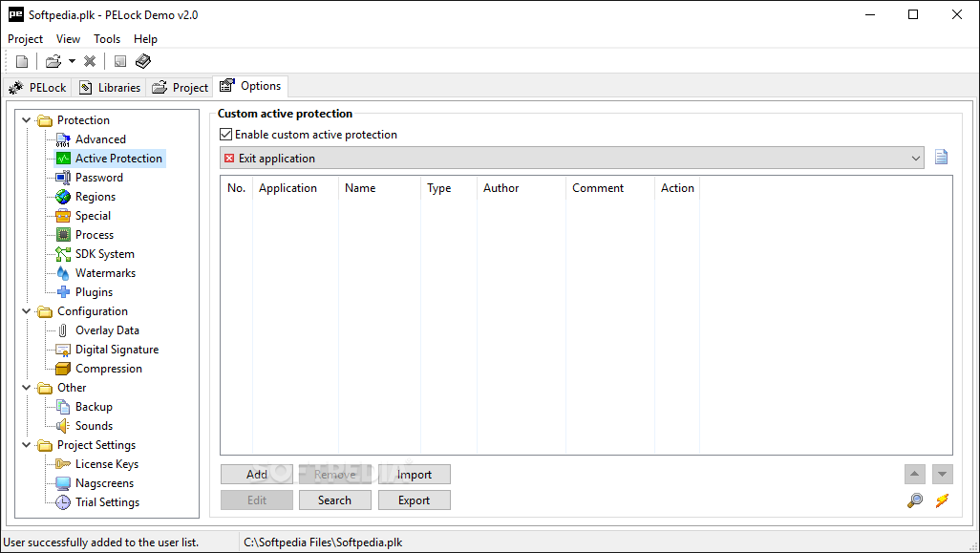The image size is (980, 553).
Task: Click the Special chest icon
Action: pos(63,216)
